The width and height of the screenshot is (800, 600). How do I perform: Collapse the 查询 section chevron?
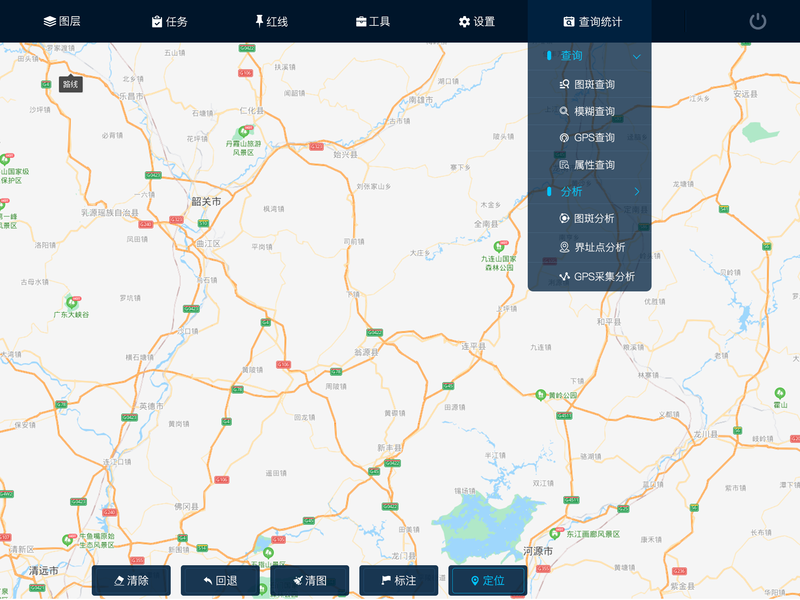tap(637, 57)
